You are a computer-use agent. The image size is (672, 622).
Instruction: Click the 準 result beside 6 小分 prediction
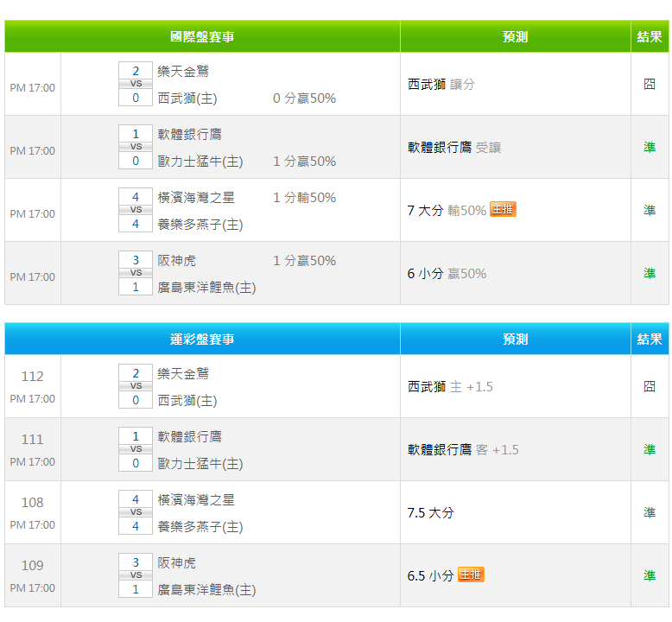tap(650, 273)
